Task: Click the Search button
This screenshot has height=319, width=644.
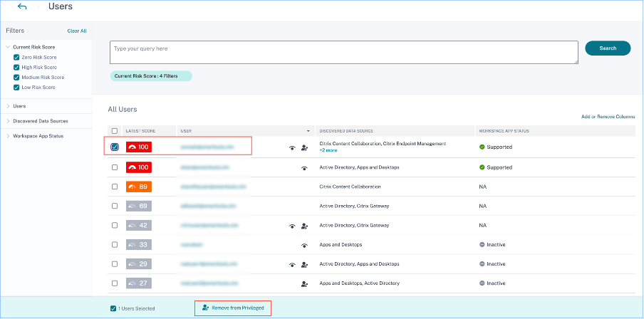Action: [x=608, y=48]
